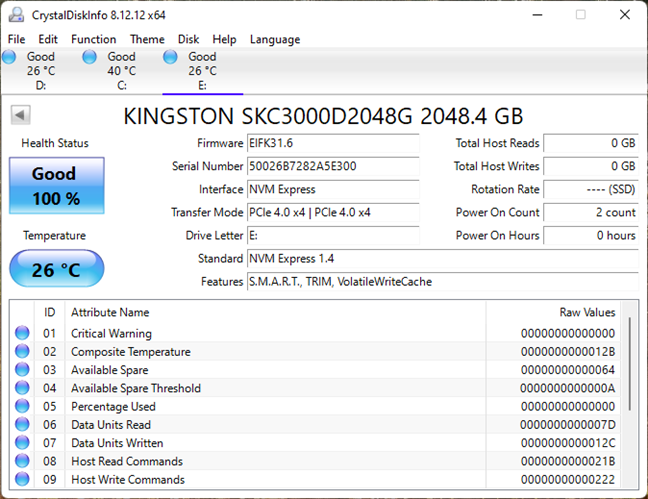Click the status orb for Host Write Commands

(x=22, y=479)
